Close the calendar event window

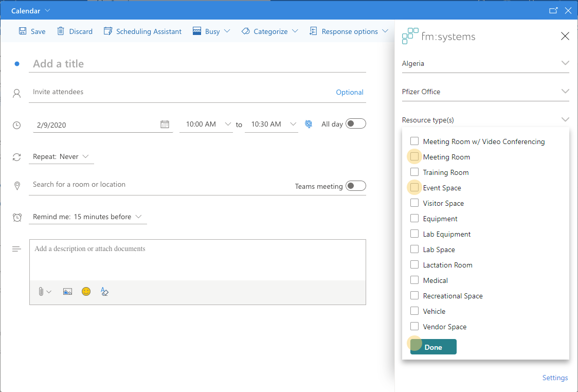pos(568,10)
